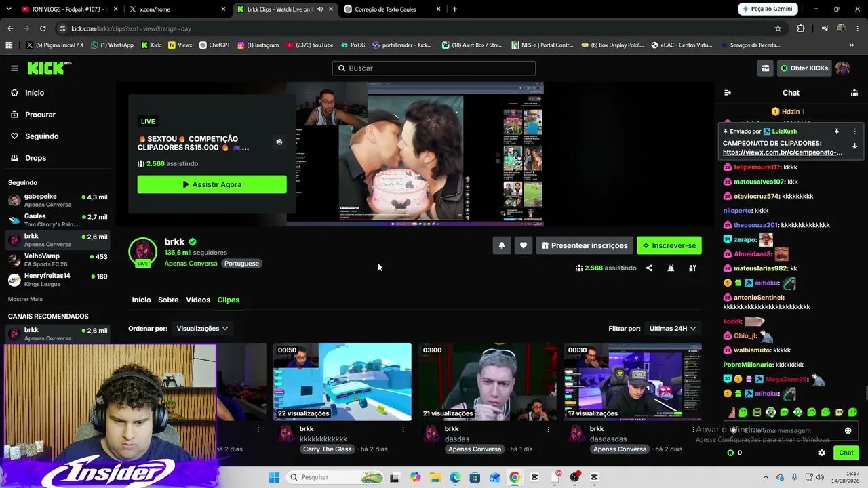Image resolution: width=868 pixels, height=488 pixels.
Task: Collapse the chat panel with arrow icon
Action: [x=728, y=93]
